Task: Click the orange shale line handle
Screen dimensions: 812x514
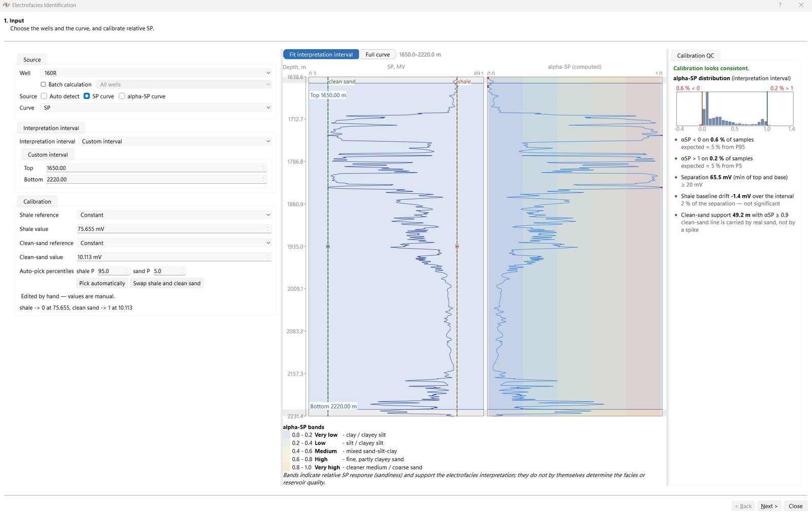Action: [457, 247]
